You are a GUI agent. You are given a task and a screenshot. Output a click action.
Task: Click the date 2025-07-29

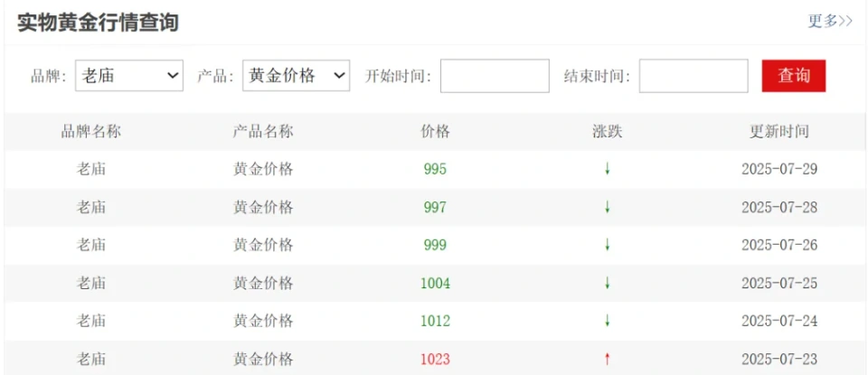click(x=779, y=169)
